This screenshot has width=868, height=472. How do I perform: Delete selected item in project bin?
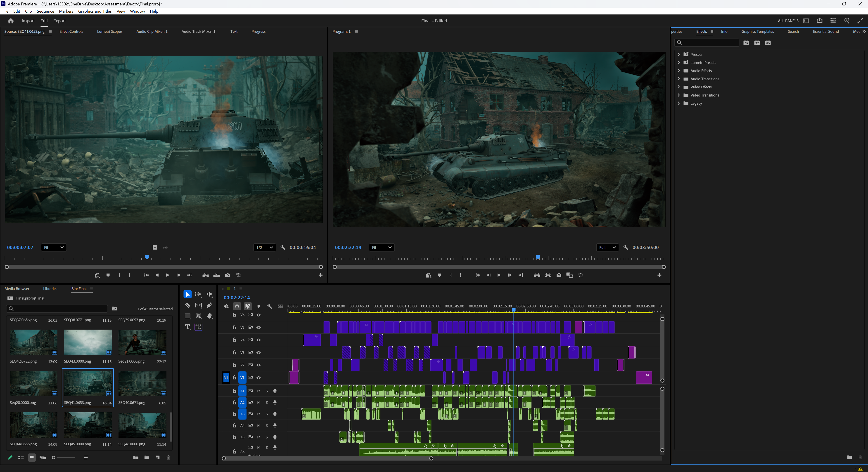[x=168, y=458]
